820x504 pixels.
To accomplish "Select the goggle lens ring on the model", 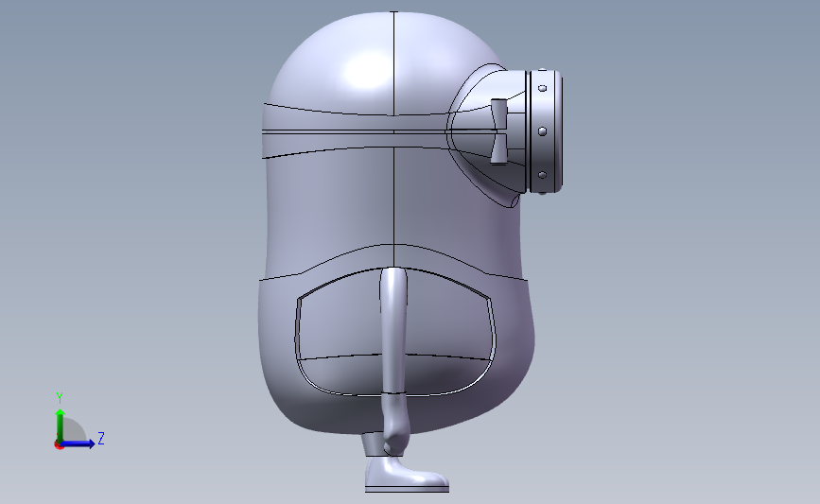I will coord(546,131).
